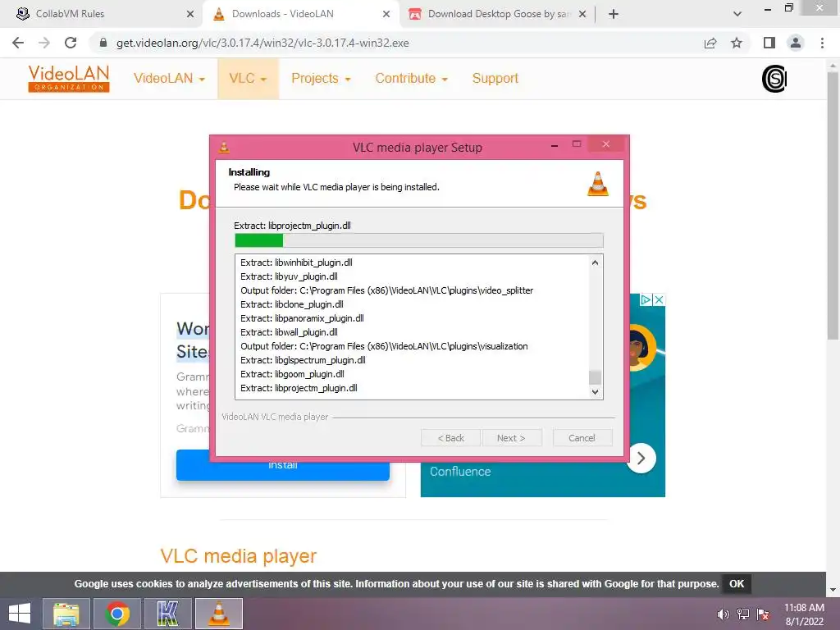This screenshot has width=840, height=630.
Task: Click the browser back arrow
Action: [18, 43]
